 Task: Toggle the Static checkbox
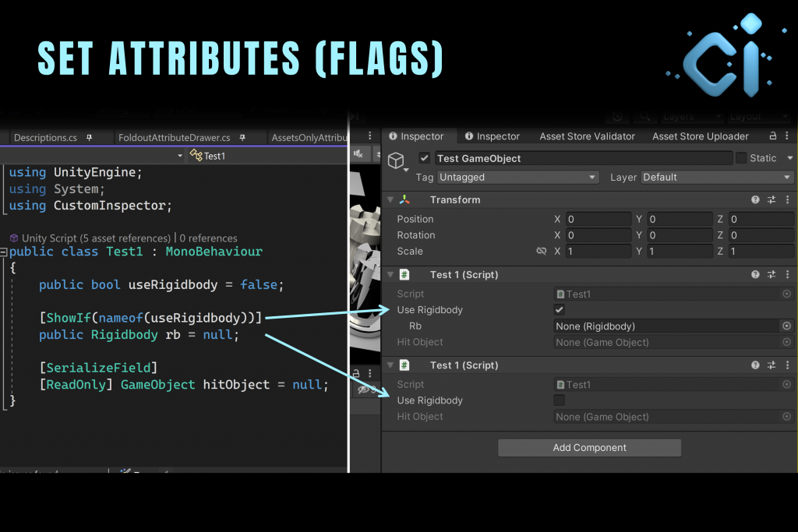(741, 158)
